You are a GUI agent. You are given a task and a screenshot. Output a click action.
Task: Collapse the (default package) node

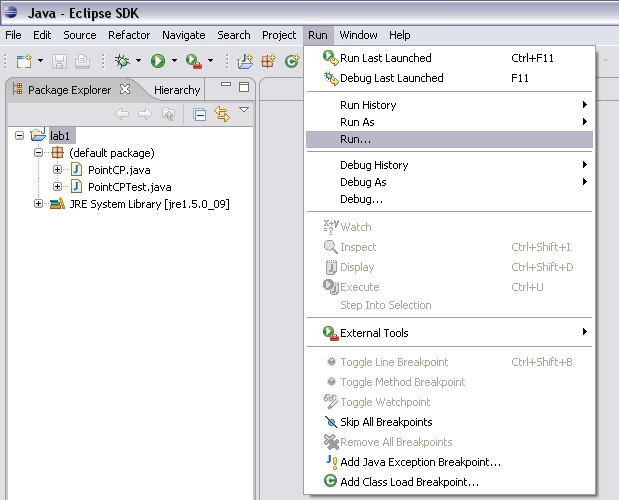click(x=38, y=152)
